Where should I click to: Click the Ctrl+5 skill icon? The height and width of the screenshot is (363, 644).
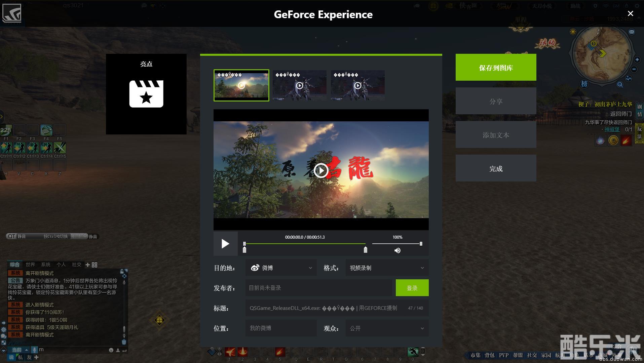(60, 148)
